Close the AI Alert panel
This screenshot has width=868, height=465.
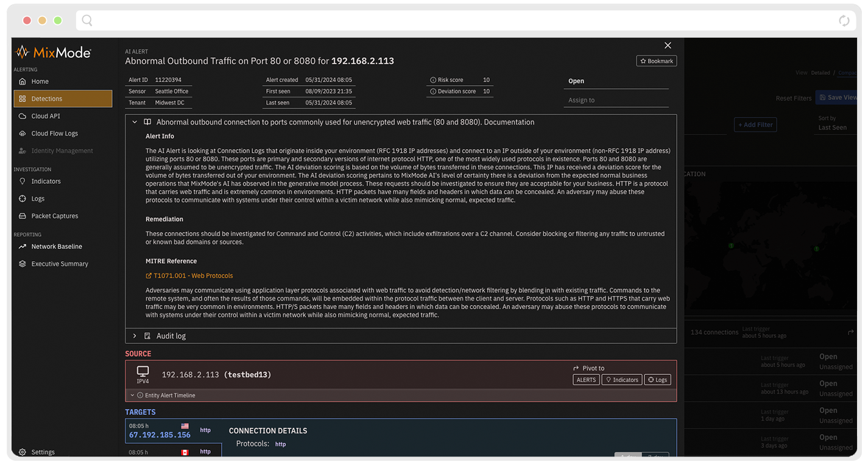[x=668, y=46]
